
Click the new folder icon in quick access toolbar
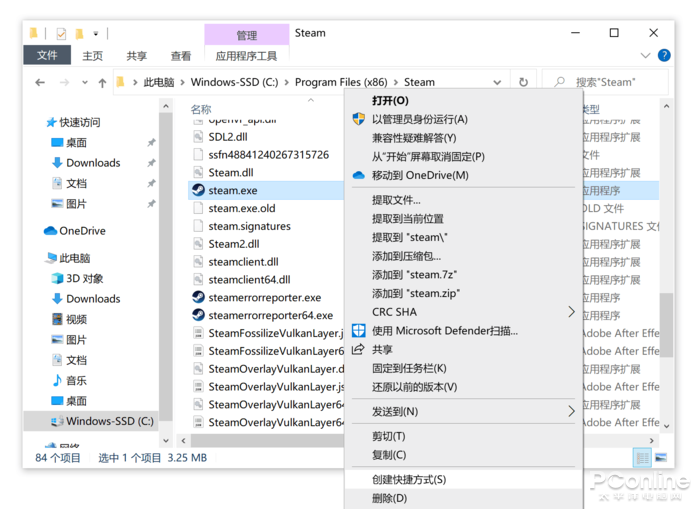79,34
